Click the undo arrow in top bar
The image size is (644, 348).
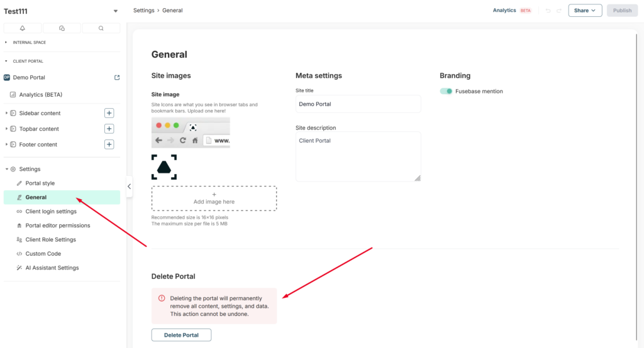[x=548, y=11]
